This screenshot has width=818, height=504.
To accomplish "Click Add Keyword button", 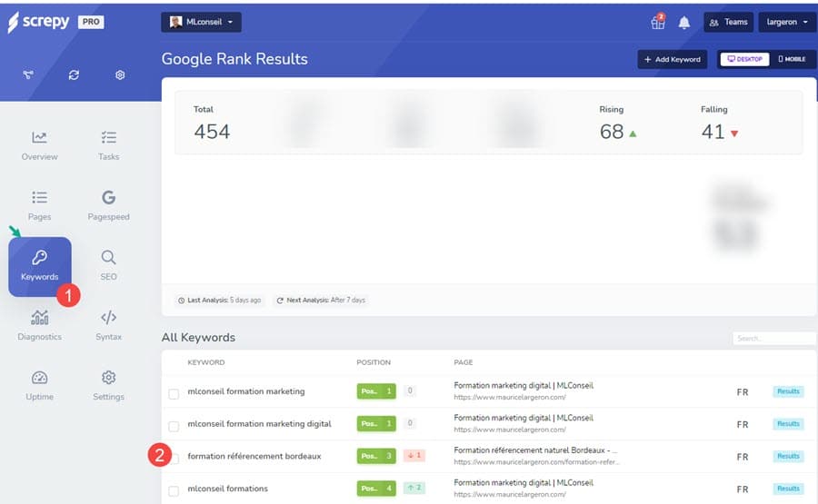I will 673,59.
